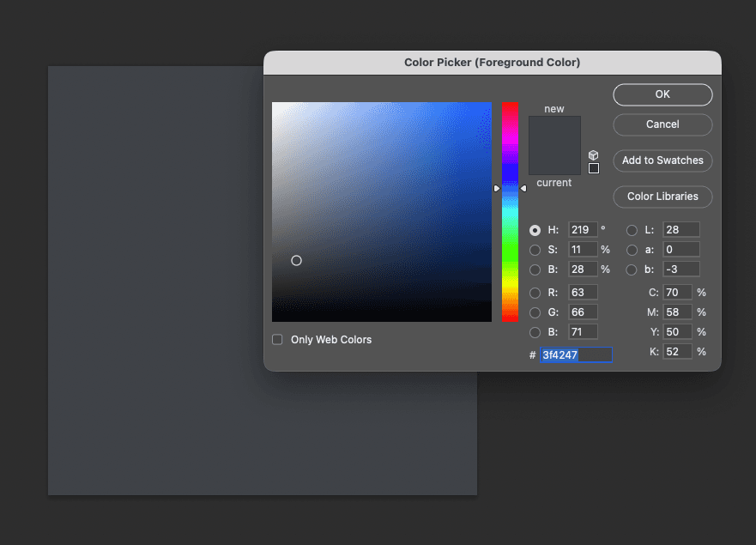Click the right hue slider arrow handle
This screenshot has width=756, height=545.
523,189
